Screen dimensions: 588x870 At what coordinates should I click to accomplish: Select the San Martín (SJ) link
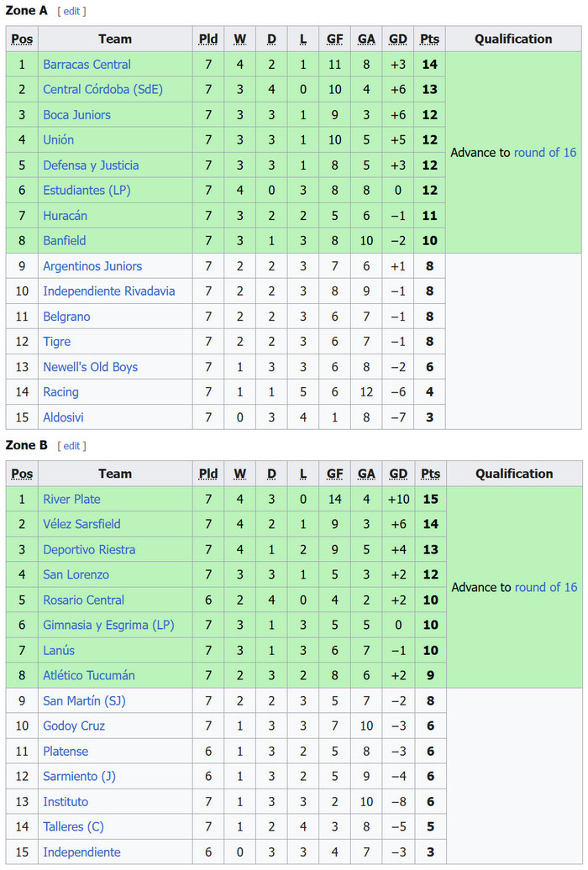84,700
